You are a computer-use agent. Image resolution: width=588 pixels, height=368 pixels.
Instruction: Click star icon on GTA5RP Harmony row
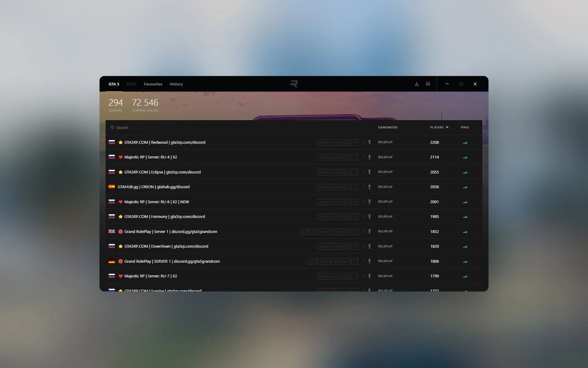(120, 217)
